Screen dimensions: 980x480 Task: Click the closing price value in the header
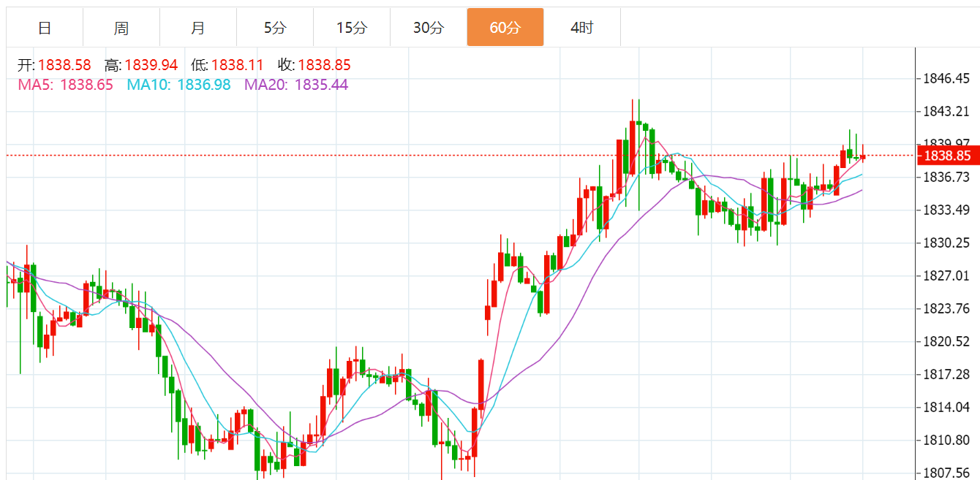coord(324,65)
